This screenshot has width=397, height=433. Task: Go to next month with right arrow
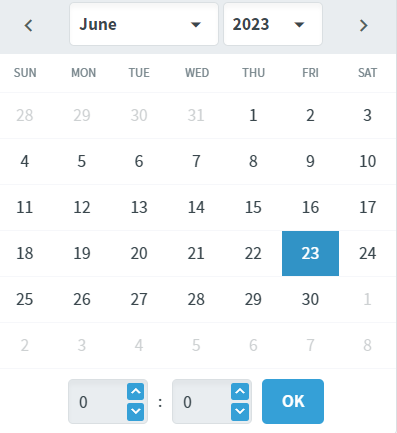pos(363,25)
